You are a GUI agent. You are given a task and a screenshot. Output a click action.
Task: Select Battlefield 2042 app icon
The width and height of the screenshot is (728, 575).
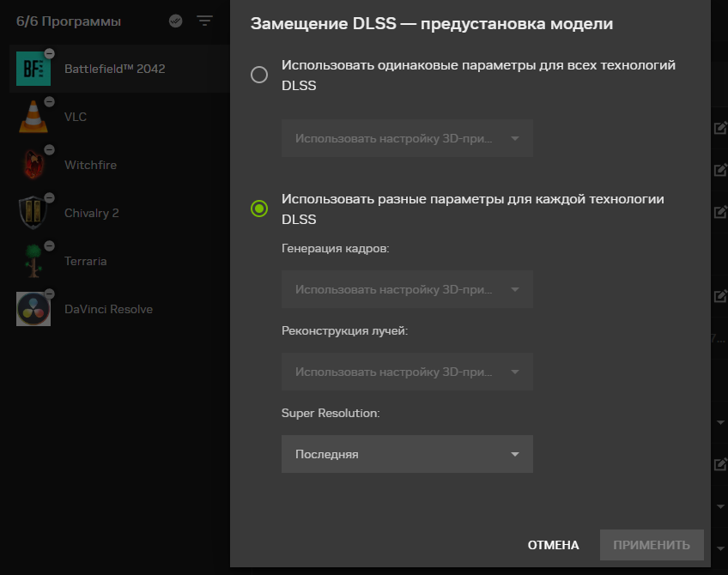[x=33, y=69]
